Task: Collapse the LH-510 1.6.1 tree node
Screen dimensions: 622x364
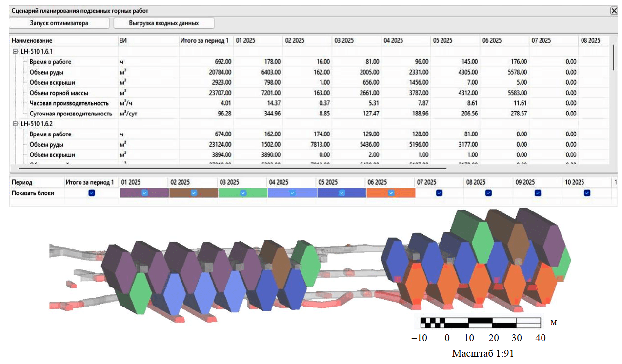Action: coord(15,51)
